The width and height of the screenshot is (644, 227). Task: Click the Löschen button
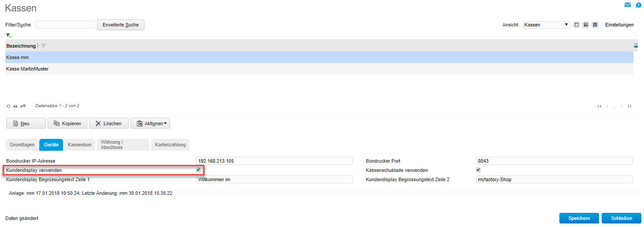coord(108,123)
